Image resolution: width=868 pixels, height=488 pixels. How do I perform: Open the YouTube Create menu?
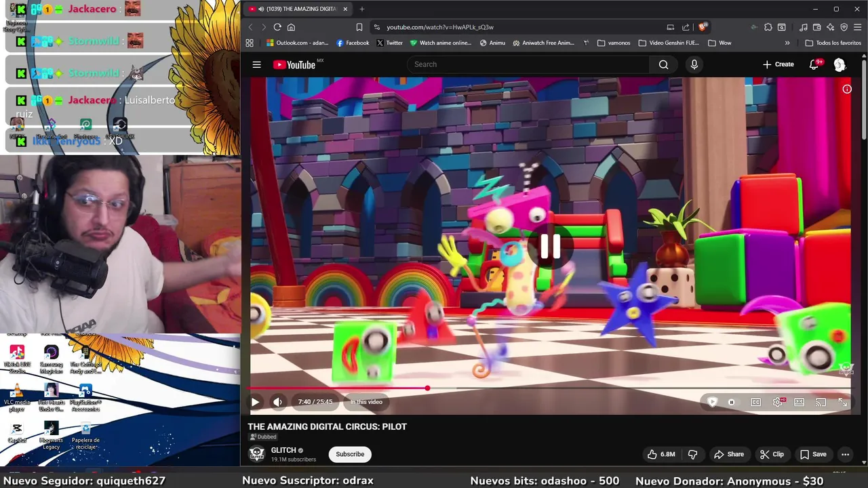[778, 64]
